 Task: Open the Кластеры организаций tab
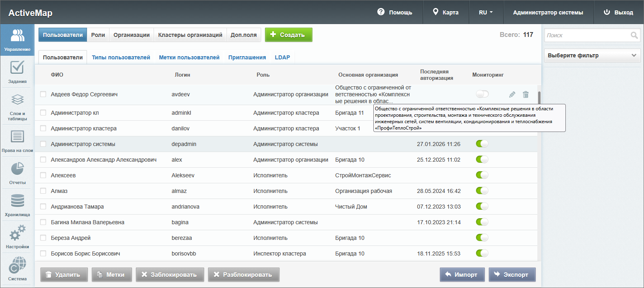pyautogui.click(x=190, y=35)
